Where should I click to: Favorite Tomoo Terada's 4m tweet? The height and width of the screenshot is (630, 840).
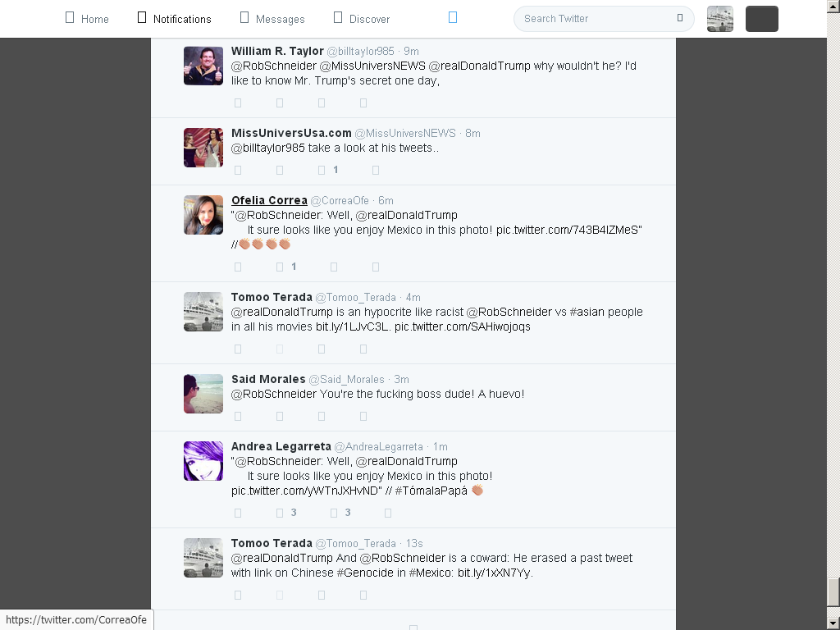(x=322, y=349)
